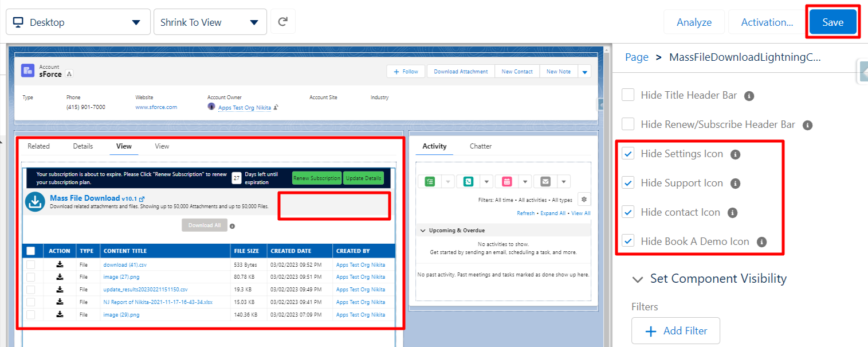Uncheck the Hide contact Icon checkbox
Viewport: 868px width, 347px height.
629,212
